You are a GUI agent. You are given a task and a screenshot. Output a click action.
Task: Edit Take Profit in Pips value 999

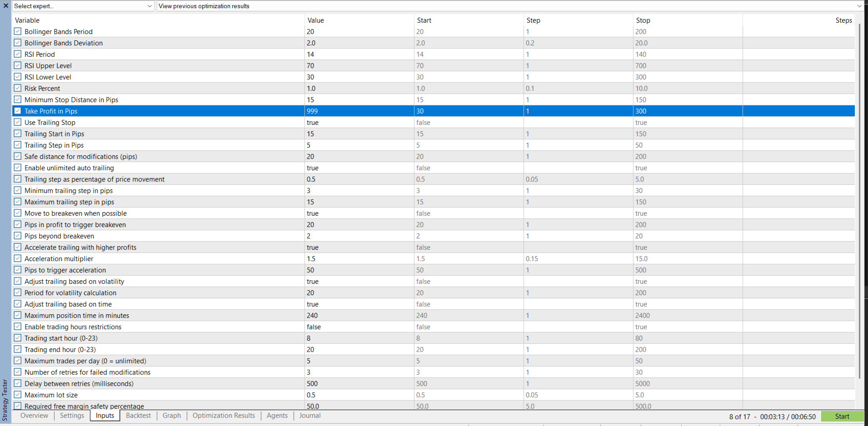coord(359,111)
